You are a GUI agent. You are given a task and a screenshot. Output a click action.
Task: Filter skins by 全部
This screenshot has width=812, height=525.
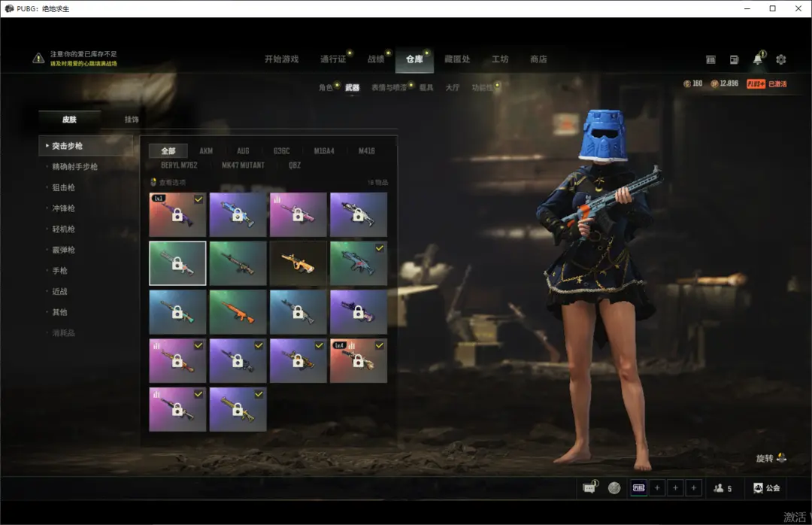[168, 151]
